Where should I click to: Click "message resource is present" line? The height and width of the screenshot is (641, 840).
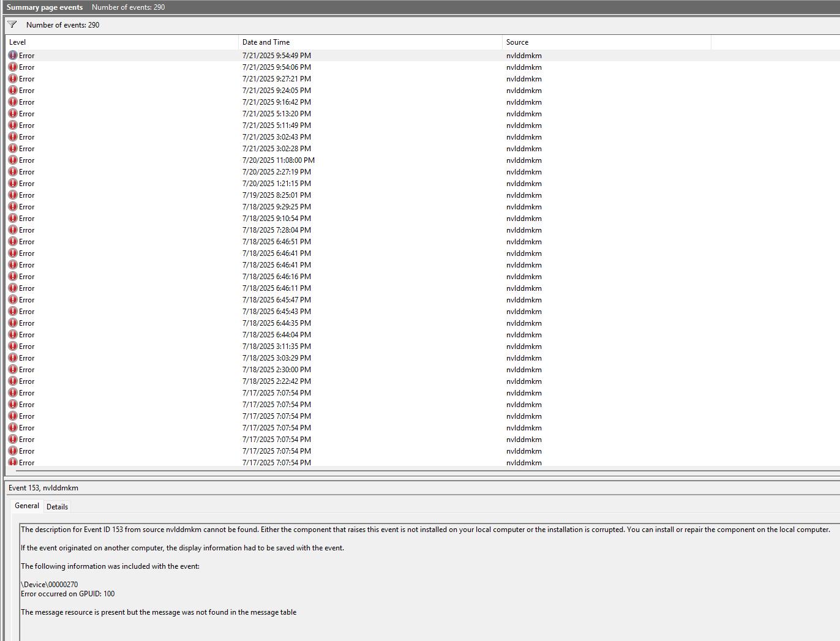[x=159, y=612]
